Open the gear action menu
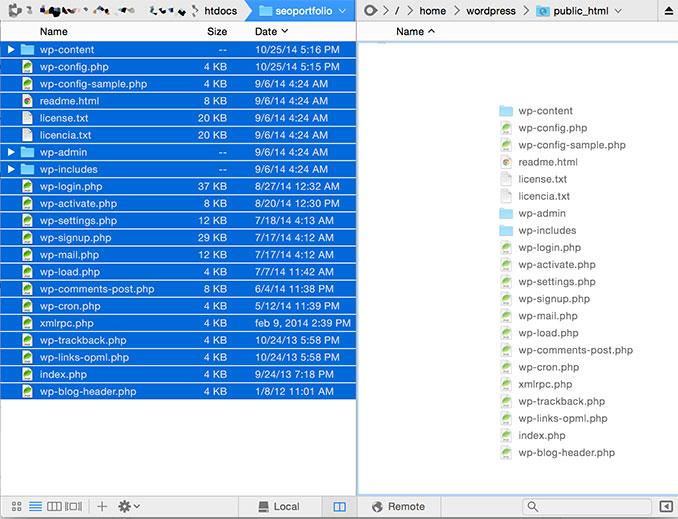This screenshot has height=519, width=678. pyautogui.click(x=129, y=506)
